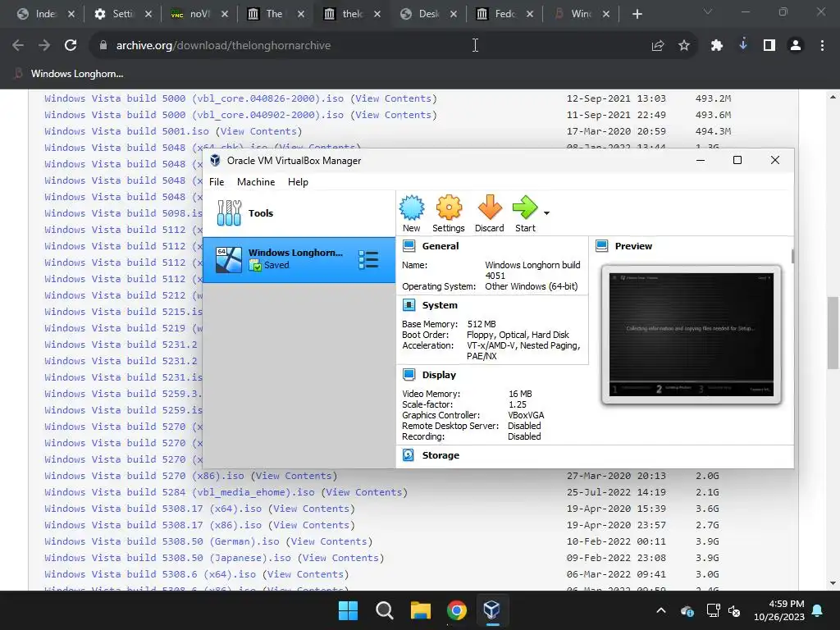This screenshot has width=840, height=630.
Task: Open Windows Vista build 5308.6 (x64).iso
Action: pos(150,574)
